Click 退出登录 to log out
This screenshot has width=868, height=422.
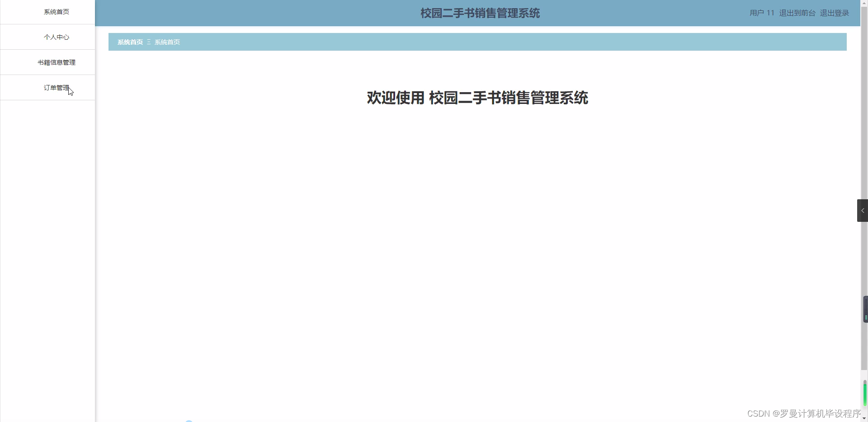(834, 13)
